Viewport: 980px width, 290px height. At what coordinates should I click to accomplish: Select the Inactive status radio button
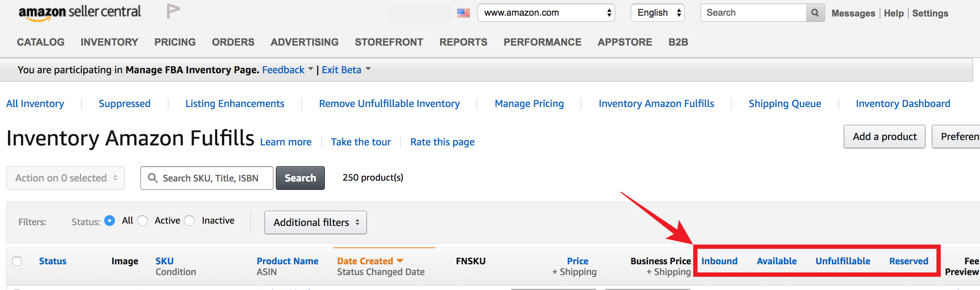point(189,221)
